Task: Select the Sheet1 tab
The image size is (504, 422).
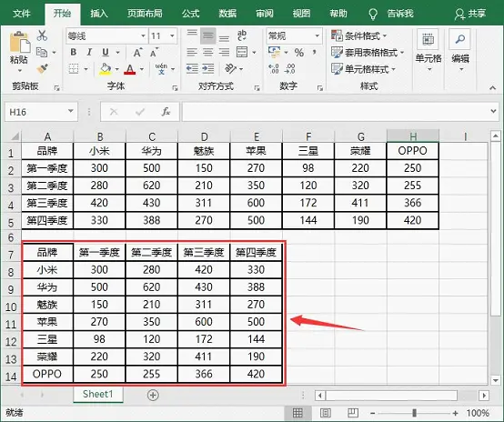Action: [x=97, y=394]
